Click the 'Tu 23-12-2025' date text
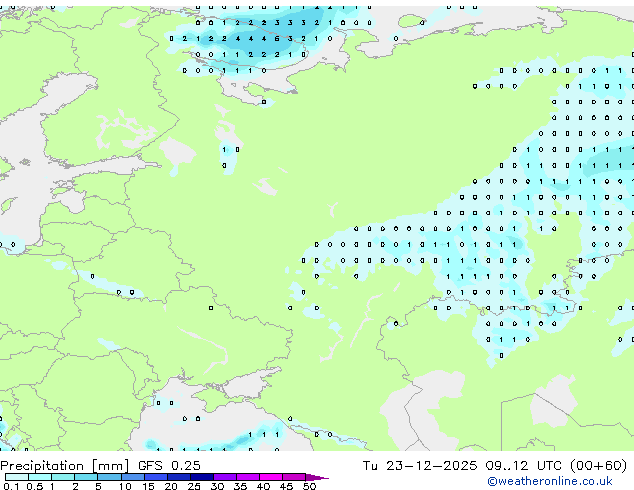 420,466
